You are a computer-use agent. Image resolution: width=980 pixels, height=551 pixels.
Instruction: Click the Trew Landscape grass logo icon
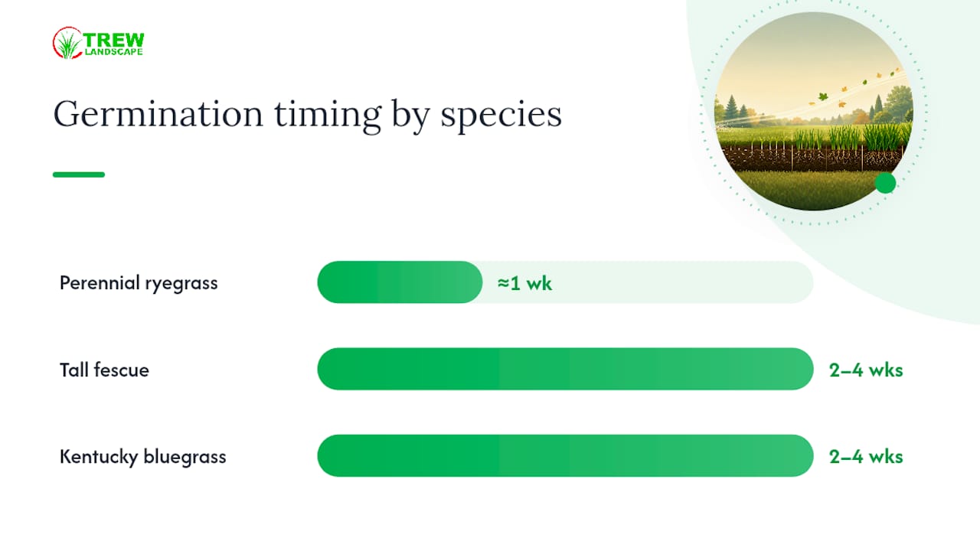tap(67, 44)
